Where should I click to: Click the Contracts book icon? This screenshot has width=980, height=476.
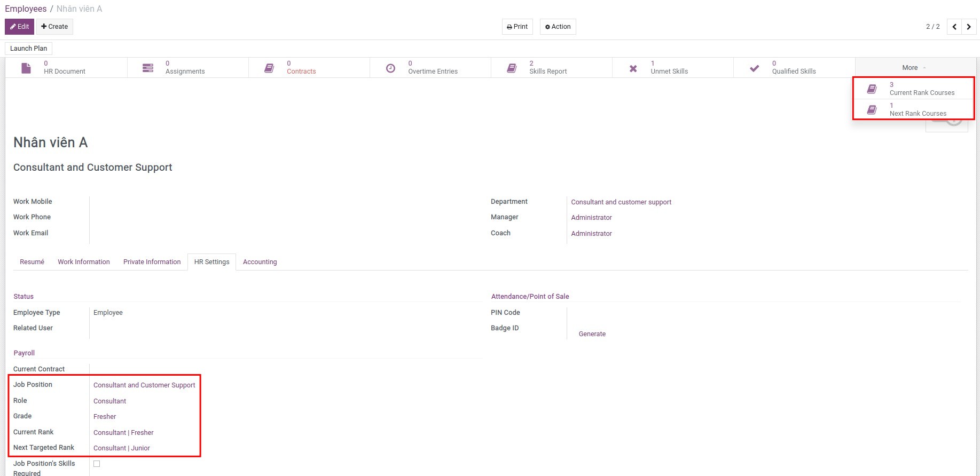(269, 68)
